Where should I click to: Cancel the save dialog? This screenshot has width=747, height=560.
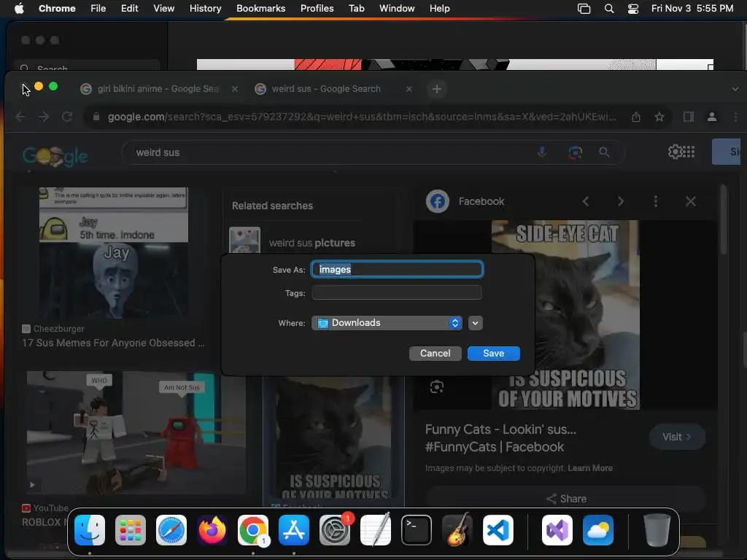(435, 354)
